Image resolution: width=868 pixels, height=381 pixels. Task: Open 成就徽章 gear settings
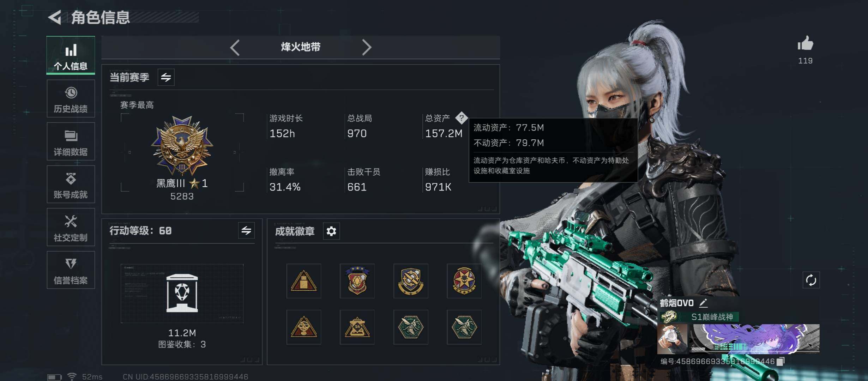[331, 231]
